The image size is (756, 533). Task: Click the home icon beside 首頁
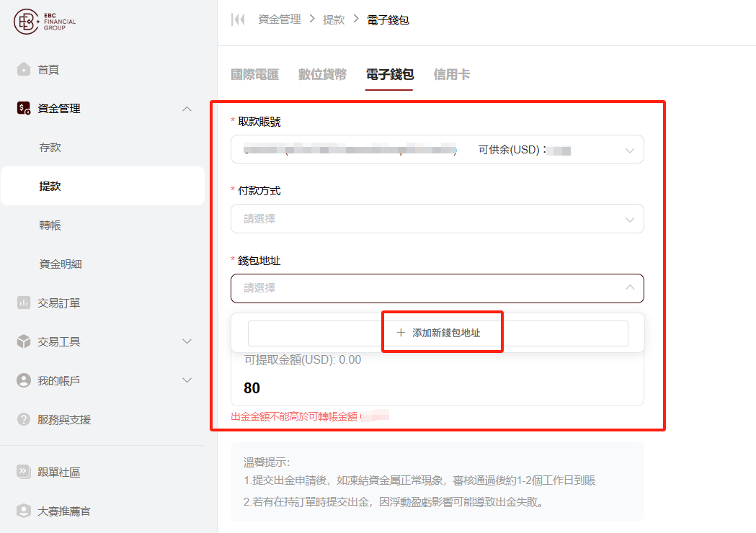pos(24,70)
